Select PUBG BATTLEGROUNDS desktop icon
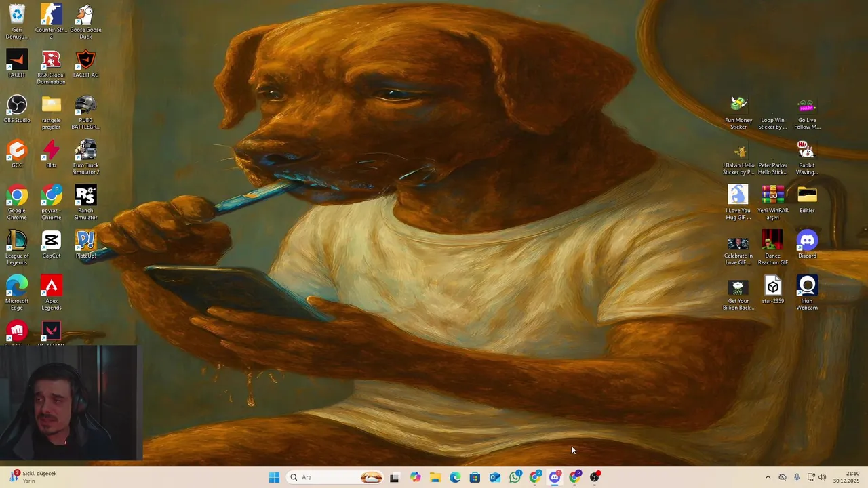Viewport: 868px width, 488px height. tap(85, 112)
